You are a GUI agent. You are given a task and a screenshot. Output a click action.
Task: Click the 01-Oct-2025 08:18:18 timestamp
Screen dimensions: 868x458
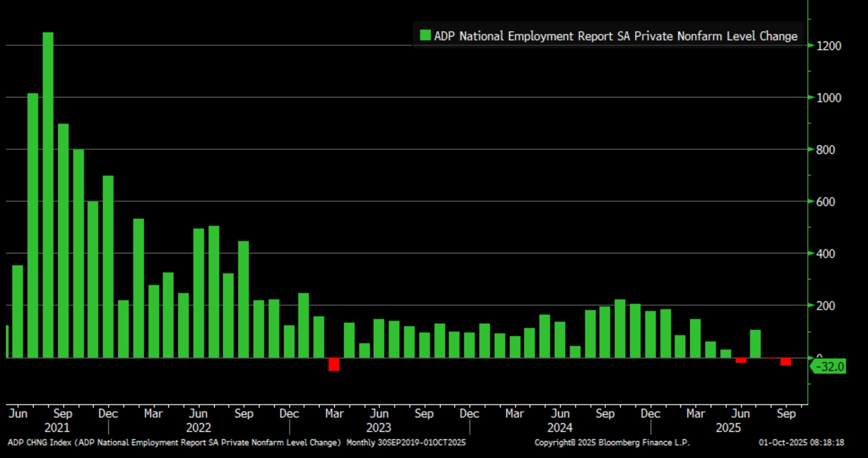(x=801, y=443)
